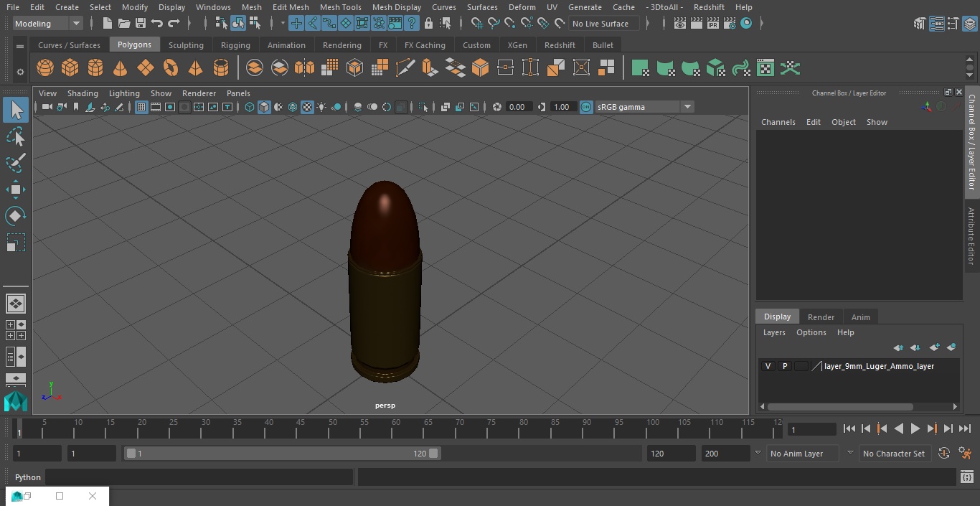Viewport: 980px width, 506px height.
Task: Select the Paint Selection tool
Action: tap(16, 163)
